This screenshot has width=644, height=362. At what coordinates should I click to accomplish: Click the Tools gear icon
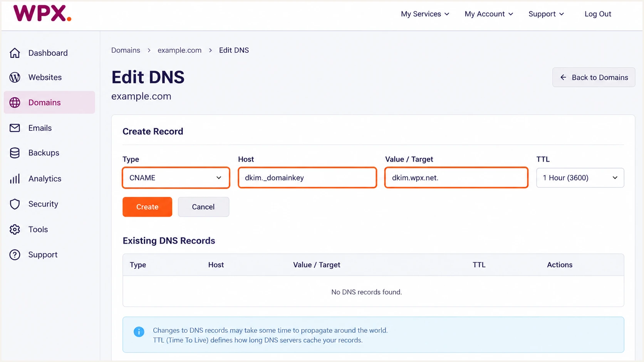[x=15, y=229]
